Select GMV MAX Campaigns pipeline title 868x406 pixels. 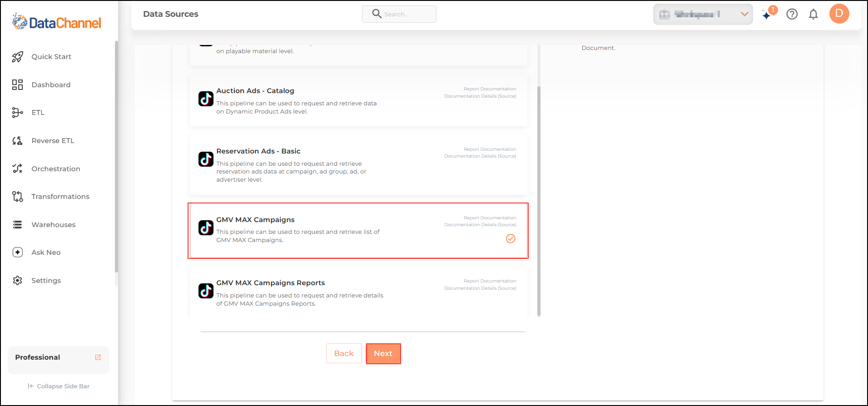255,220
